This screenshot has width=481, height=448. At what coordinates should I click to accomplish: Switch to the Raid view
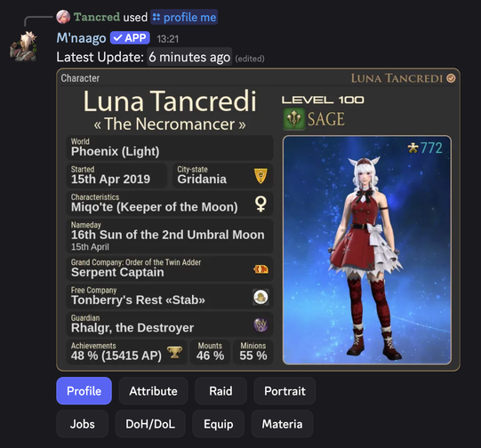(x=220, y=391)
